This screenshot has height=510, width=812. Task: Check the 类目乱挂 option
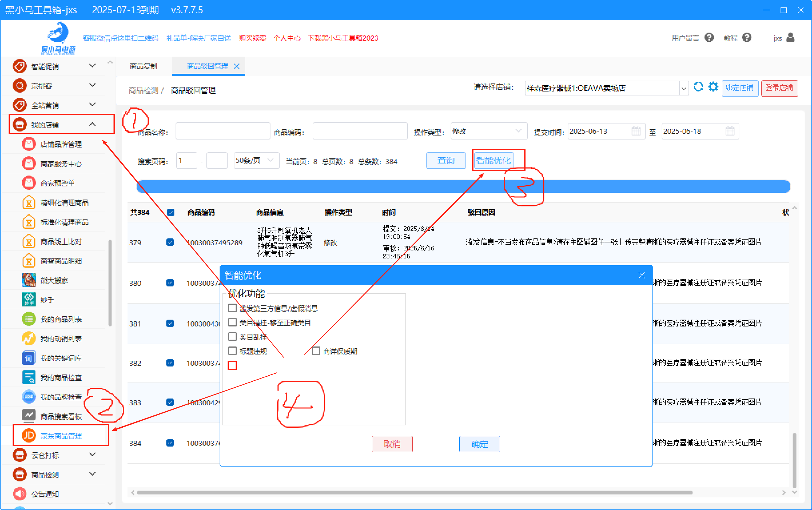click(x=232, y=336)
